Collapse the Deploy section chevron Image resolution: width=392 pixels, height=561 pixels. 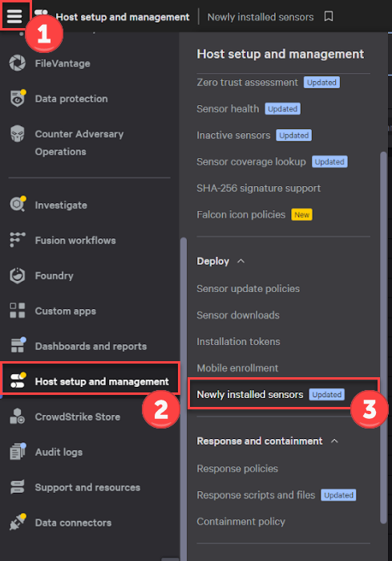(240, 261)
